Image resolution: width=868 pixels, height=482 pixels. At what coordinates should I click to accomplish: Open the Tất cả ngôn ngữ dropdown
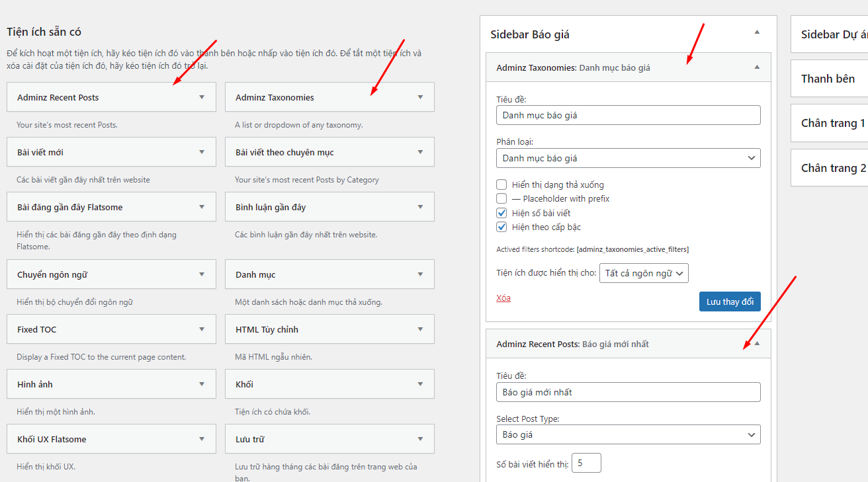(644, 273)
